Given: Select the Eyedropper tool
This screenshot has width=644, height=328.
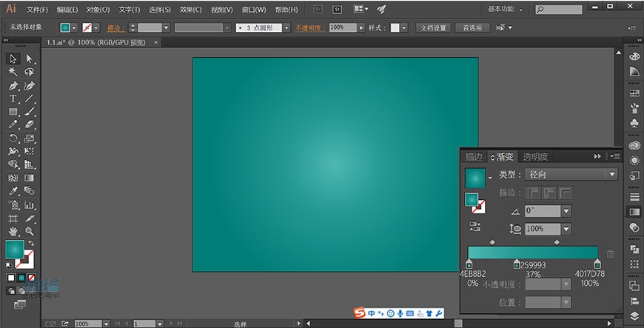Looking at the screenshot, I should [x=13, y=191].
